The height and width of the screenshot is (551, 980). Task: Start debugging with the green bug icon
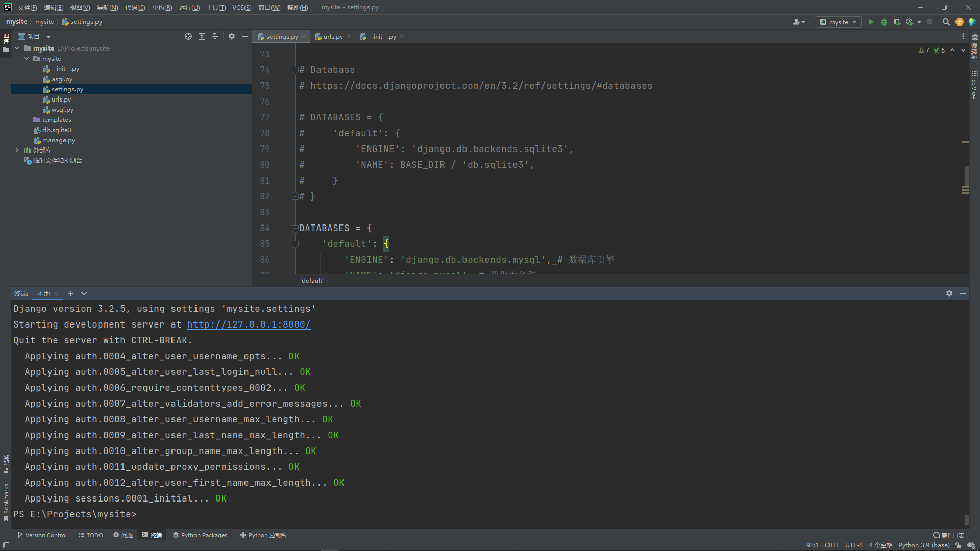[884, 22]
